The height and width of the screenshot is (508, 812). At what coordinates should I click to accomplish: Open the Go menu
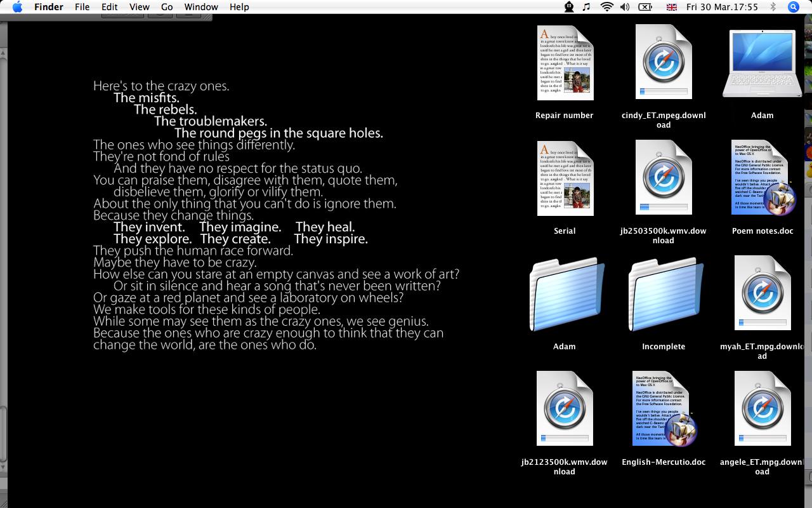pos(167,7)
